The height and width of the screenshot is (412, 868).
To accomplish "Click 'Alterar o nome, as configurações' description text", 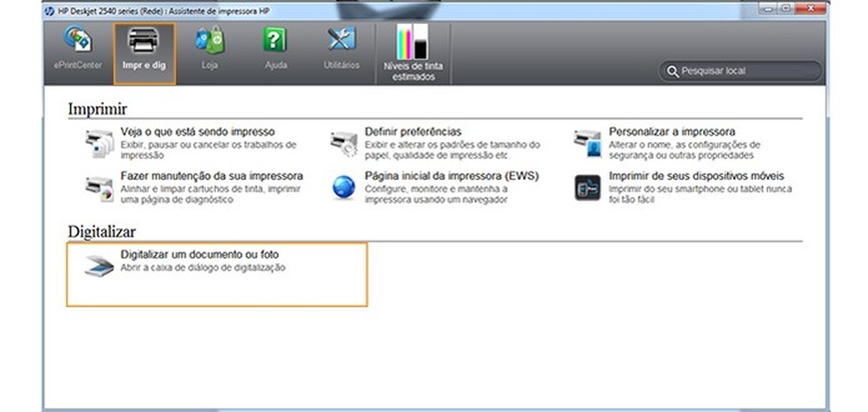I will [685, 150].
